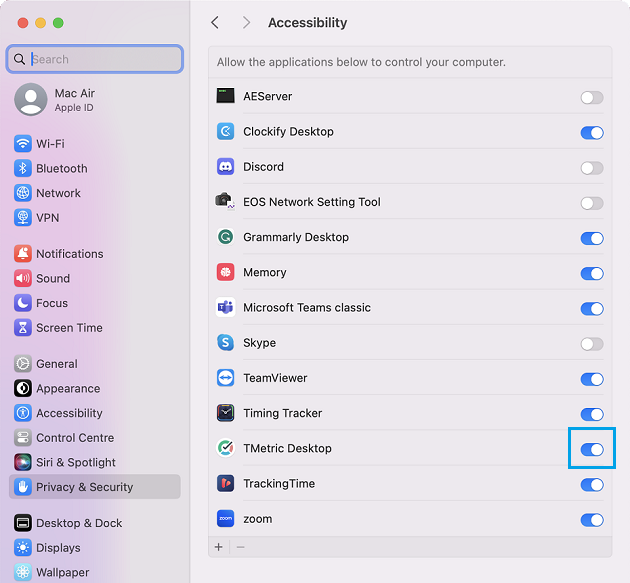630x583 pixels.
Task: Click the Screen Time hourglass icon
Action: [x=23, y=327]
